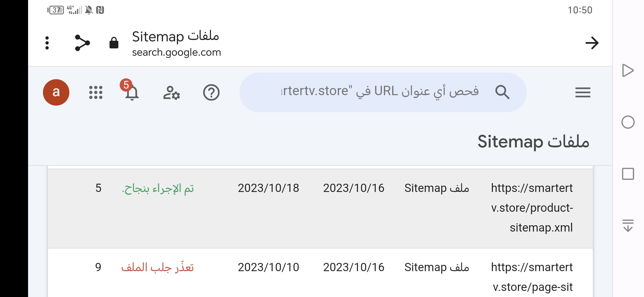Tap the share icon in the toolbar
Viewport: 644px width, 297px height.
coord(82,43)
